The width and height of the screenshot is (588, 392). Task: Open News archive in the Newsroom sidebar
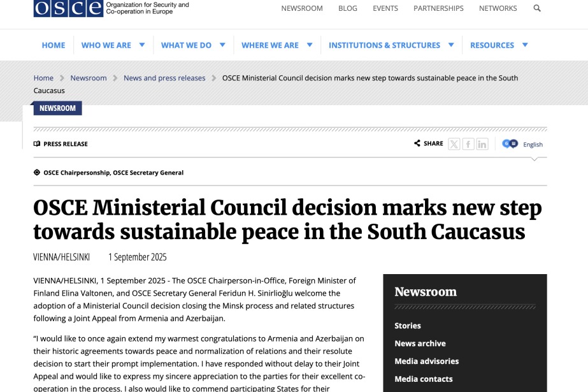coord(420,343)
